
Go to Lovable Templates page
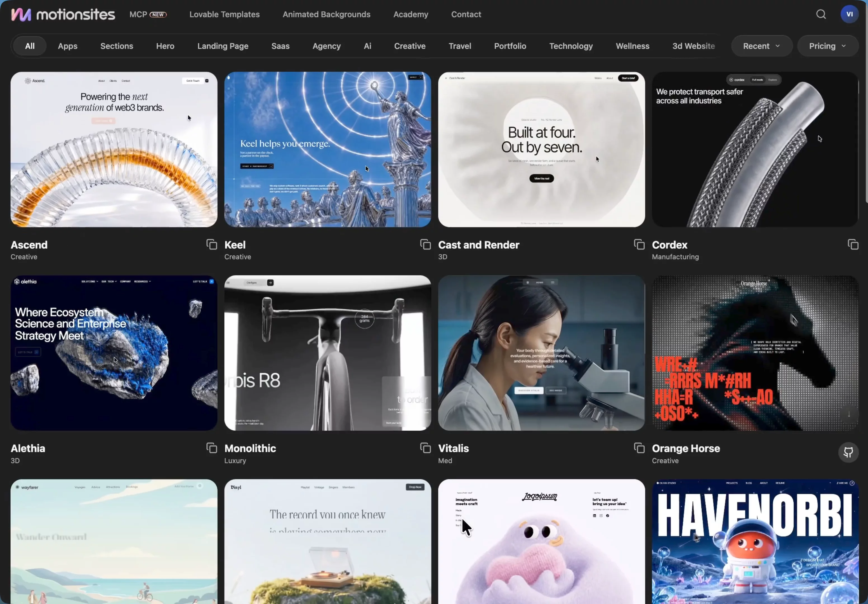225,14
